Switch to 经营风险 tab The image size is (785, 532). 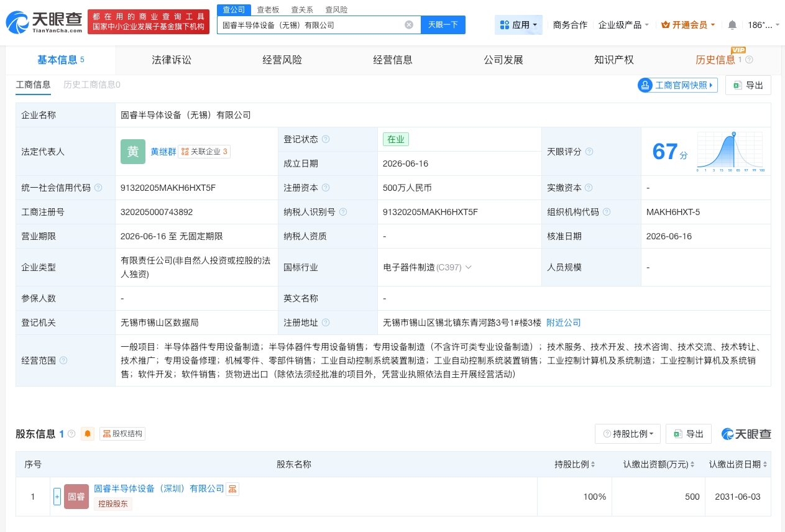pos(282,60)
